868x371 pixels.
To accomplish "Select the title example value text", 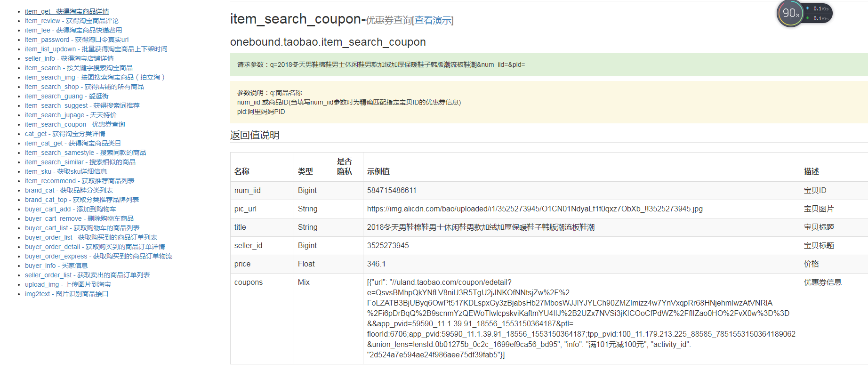I will coord(481,227).
